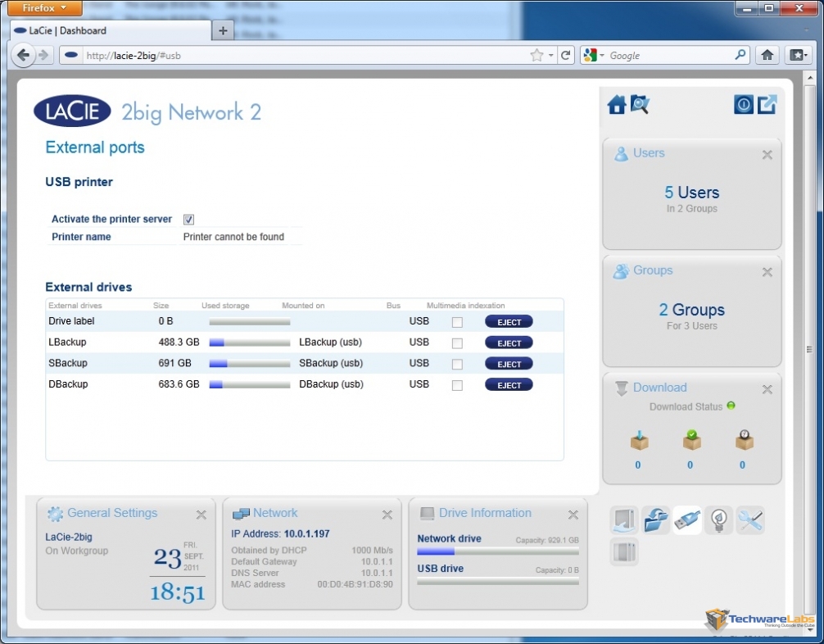Click the log out arrow icon

click(767, 105)
